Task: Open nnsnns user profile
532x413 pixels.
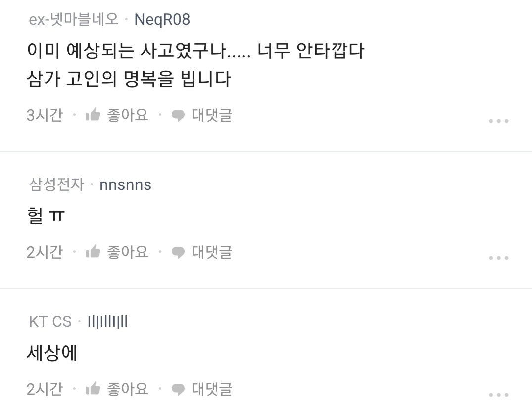Action: (x=125, y=184)
